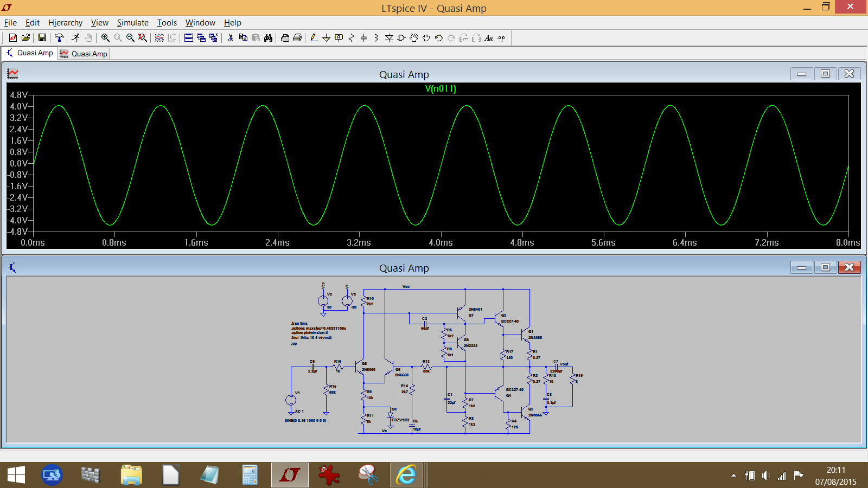The height and width of the screenshot is (488, 868).
Task: Tile windows with the Tile icon
Action: (189, 37)
